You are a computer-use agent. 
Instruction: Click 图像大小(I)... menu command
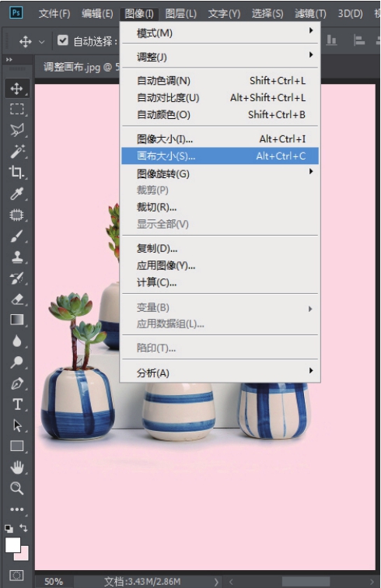[220, 139]
